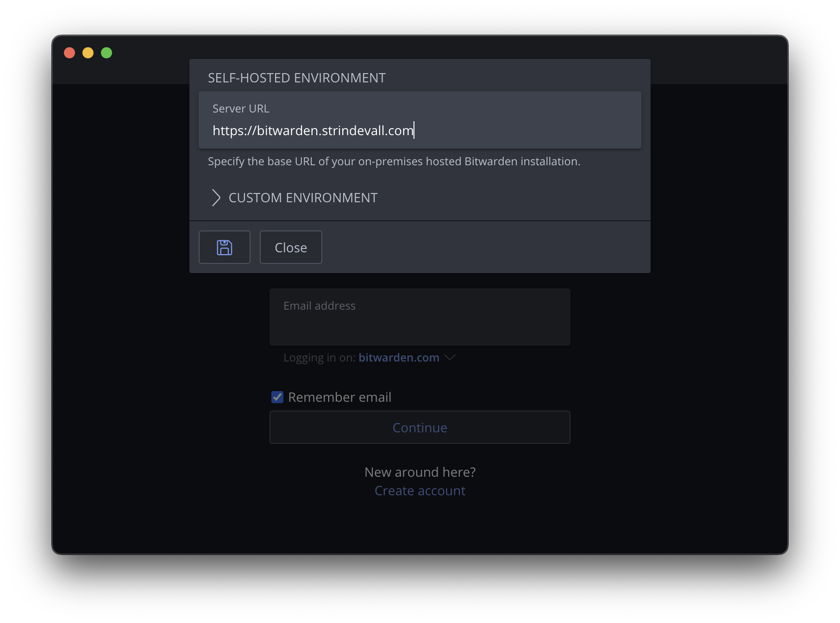Click the 'New around here?' text
This screenshot has height=623, width=840.
pos(420,472)
